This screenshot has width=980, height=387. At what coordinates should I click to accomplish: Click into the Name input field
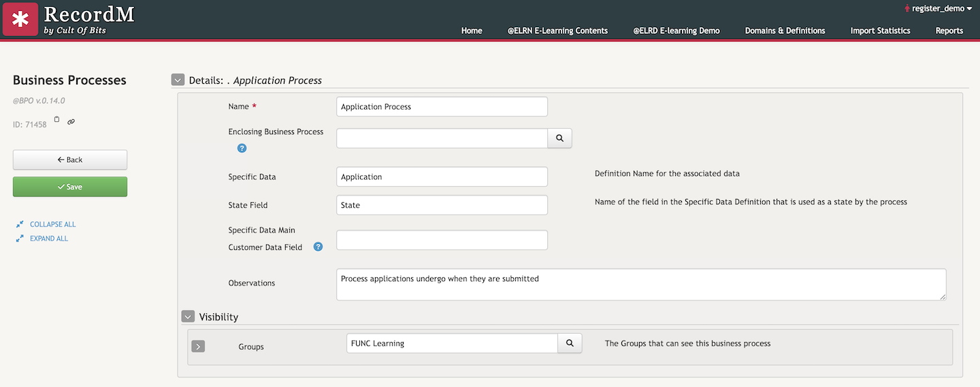(x=442, y=107)
